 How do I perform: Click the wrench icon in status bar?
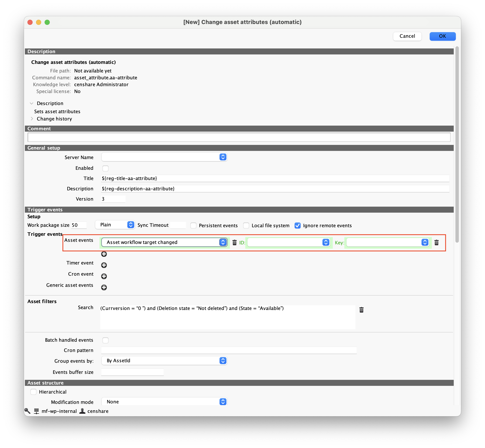click(x=27, y=411)
